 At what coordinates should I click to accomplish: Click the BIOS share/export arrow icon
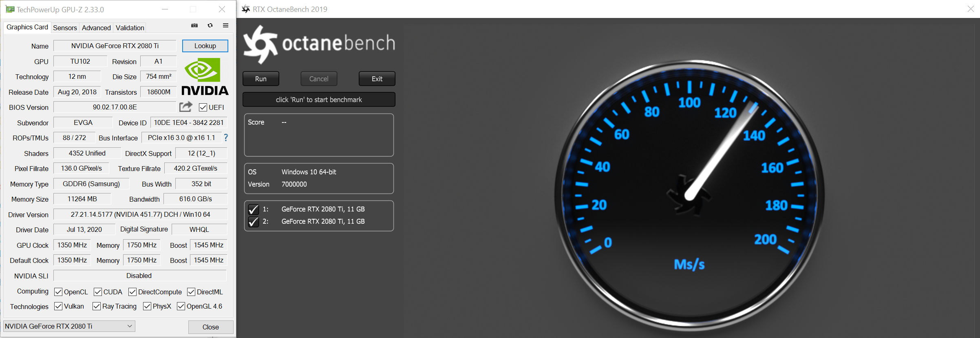pos(185,107)
